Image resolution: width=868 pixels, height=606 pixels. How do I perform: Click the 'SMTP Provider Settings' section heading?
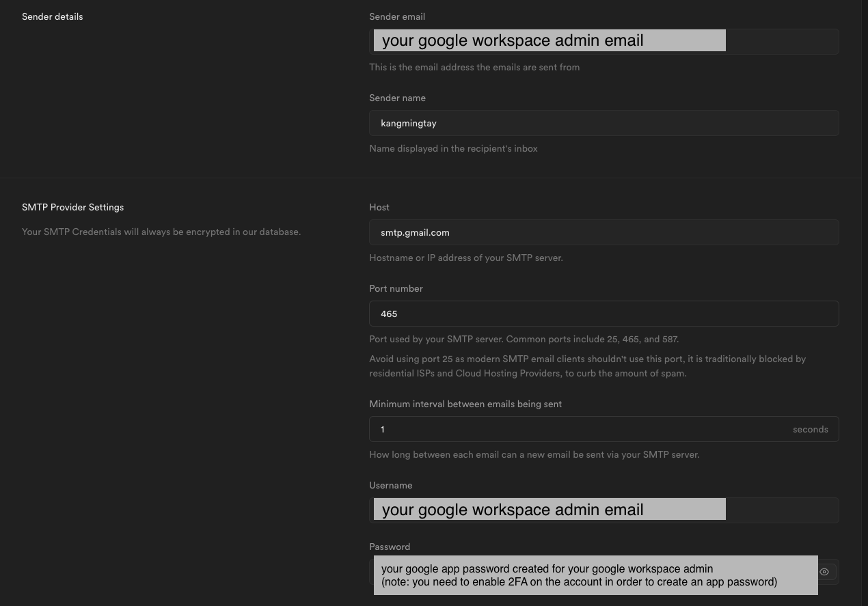pos(73,207)
